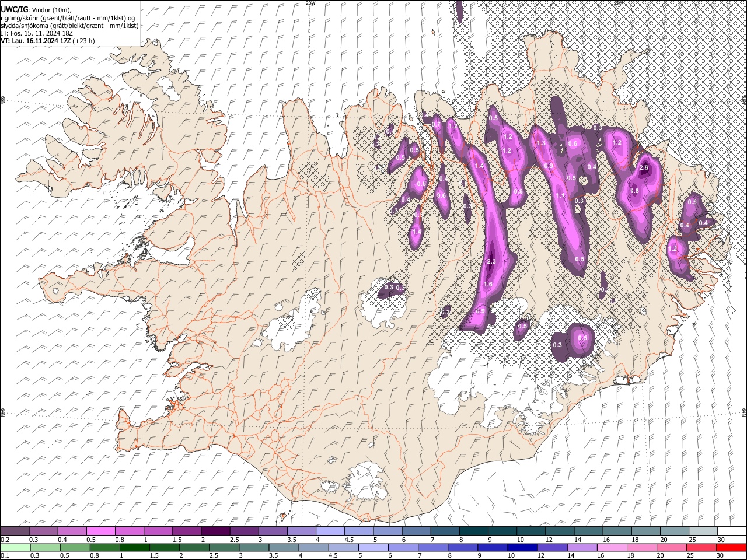Click the 3.5 lavender swatch in upper snow legend
The image size is (747, 560).
click(x=301, y=531)
